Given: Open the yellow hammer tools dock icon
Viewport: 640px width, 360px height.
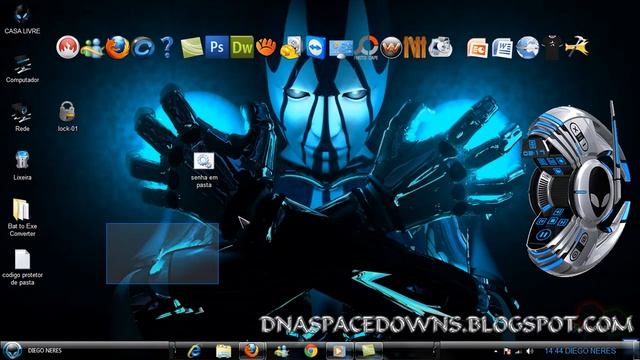Looking at the screenshot, I should (577, 47).
